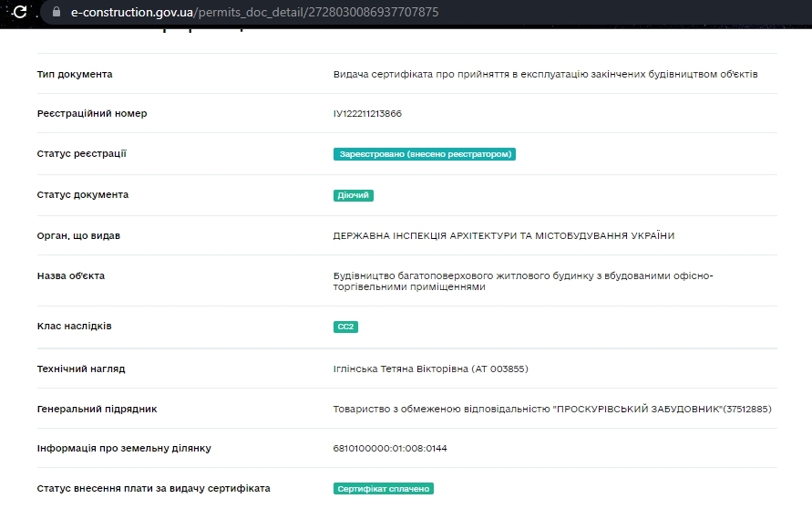Click the 'Реєстраційний номер' label

click(92, 113)
